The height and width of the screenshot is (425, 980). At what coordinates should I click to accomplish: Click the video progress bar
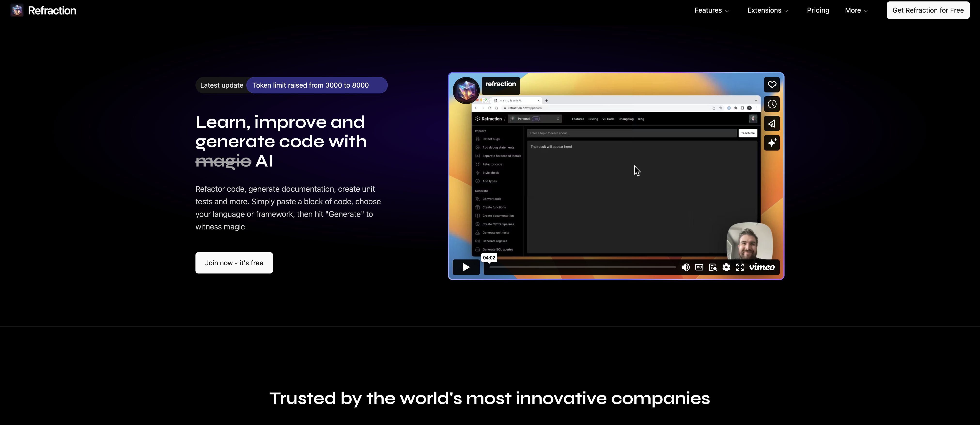(582, 267)
